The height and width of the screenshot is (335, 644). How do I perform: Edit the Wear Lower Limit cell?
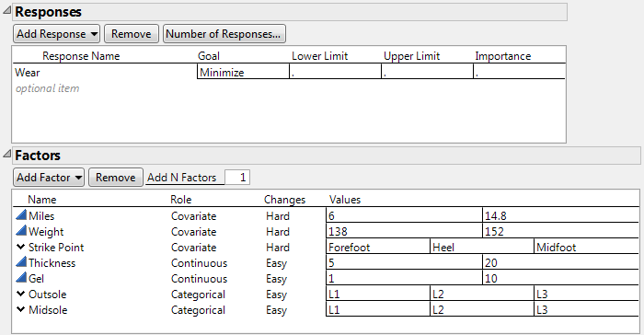tap(335, 73)
